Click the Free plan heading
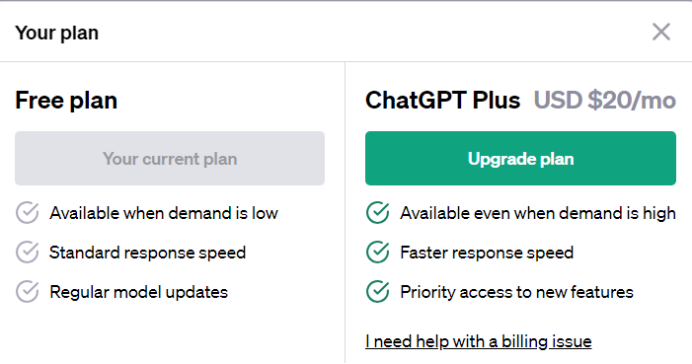692x364 pixels. tap(66, 101)
